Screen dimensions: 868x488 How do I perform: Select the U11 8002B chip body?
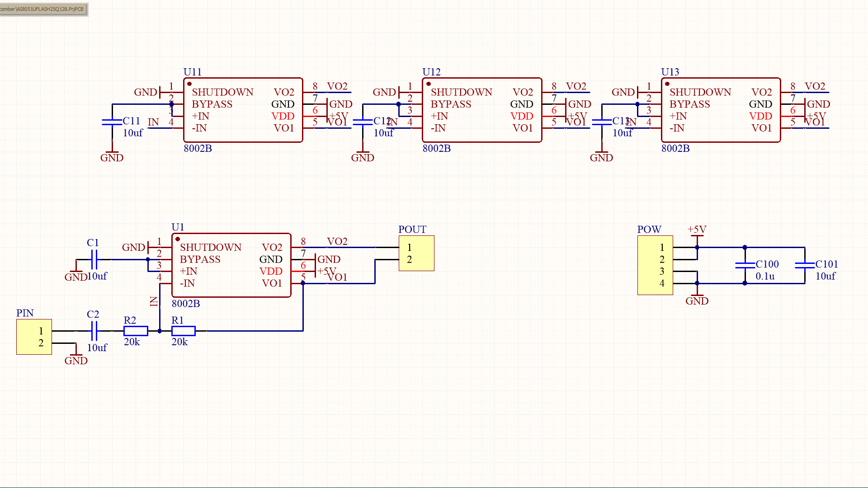[x=243, y=110]
